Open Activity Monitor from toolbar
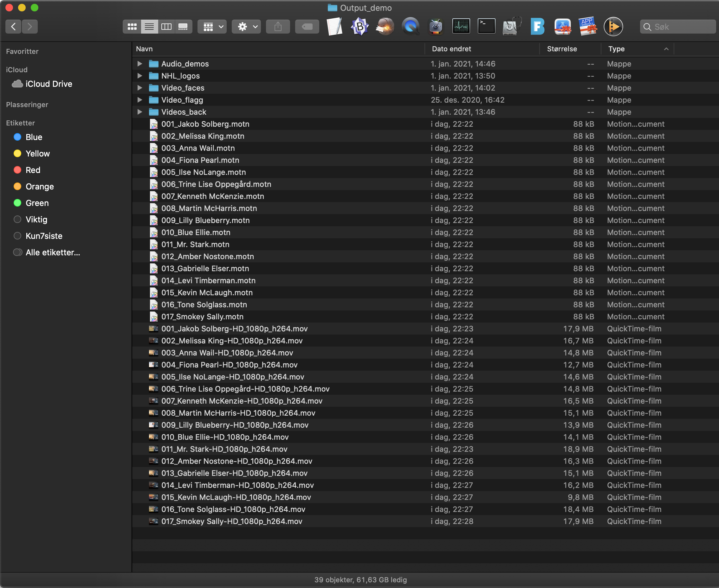This screenshot has height=588, width=719. [461, 26]
